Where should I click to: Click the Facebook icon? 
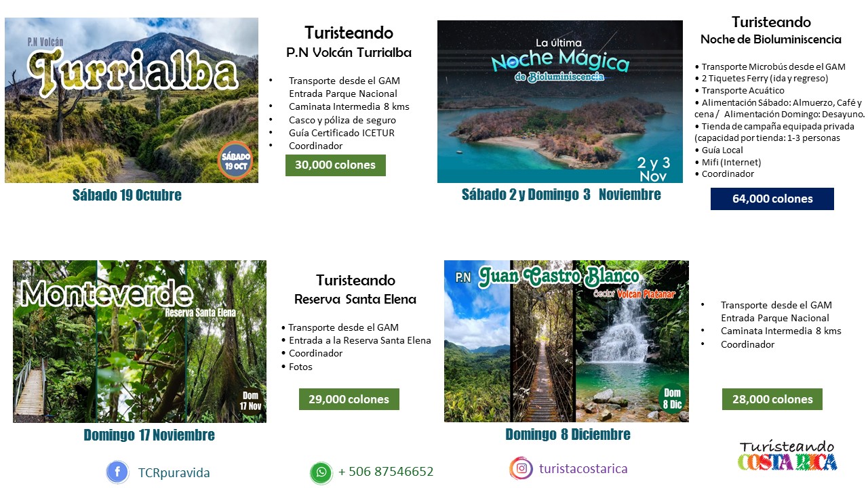tap(117, 472)
